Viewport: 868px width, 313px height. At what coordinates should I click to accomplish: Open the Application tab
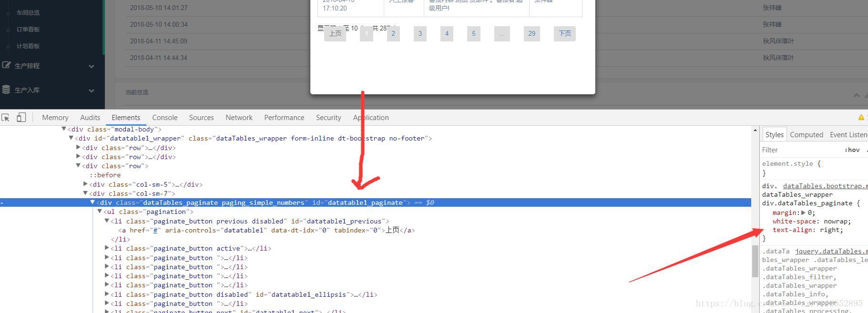(371, 118)
